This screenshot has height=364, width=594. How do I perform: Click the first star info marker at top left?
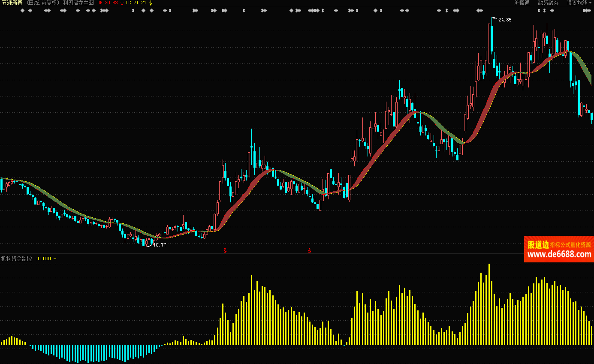pyautogui.click(x=23, y=11)
